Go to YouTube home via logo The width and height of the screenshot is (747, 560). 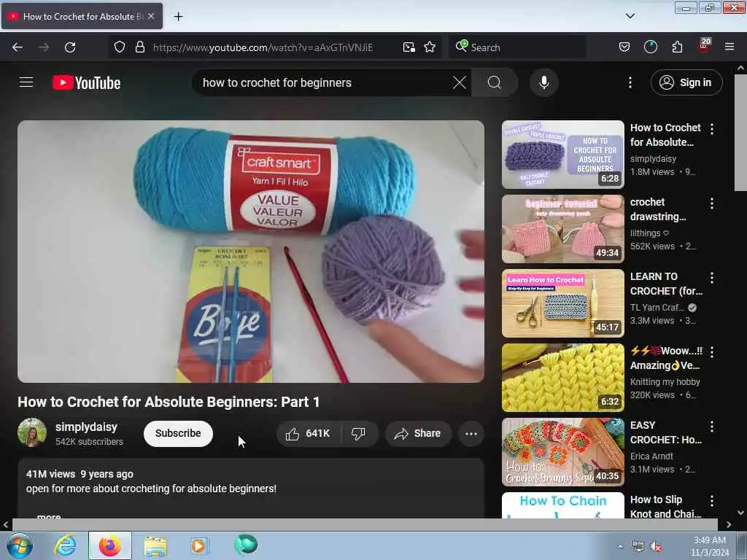pyautogui.click(x=86, y=83)
